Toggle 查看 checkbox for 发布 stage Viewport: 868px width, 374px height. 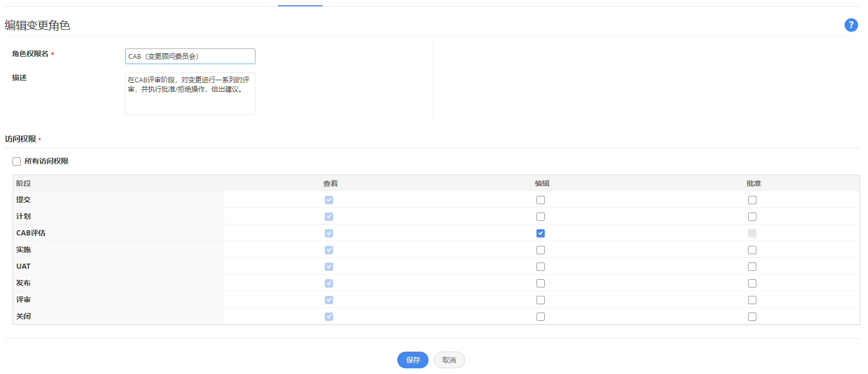329,283
